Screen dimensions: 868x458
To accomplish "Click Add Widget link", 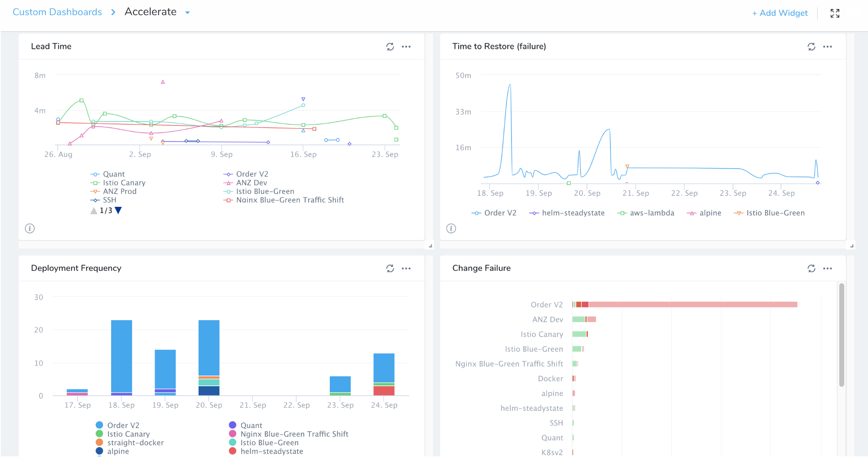I will (779, 13).
